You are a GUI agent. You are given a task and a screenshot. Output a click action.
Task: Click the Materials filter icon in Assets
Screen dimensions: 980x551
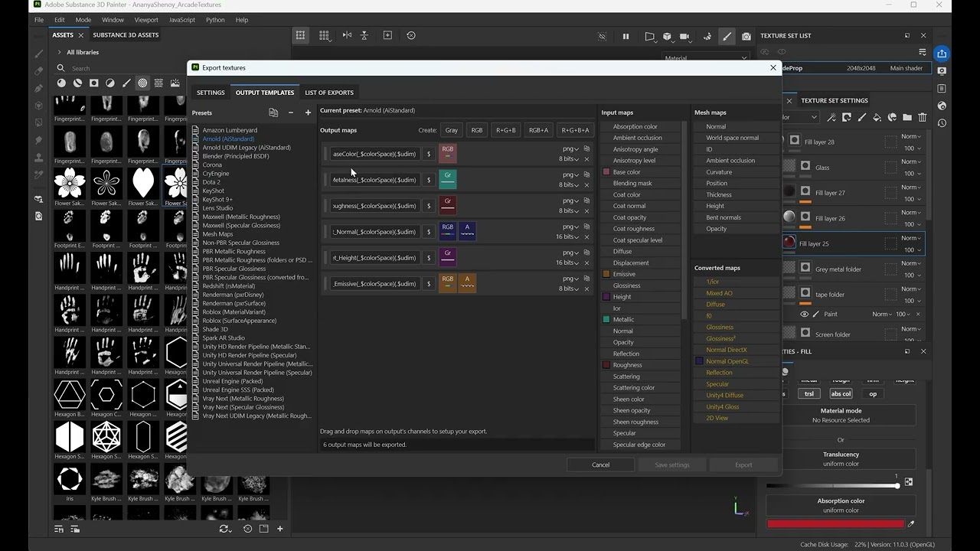61,83
